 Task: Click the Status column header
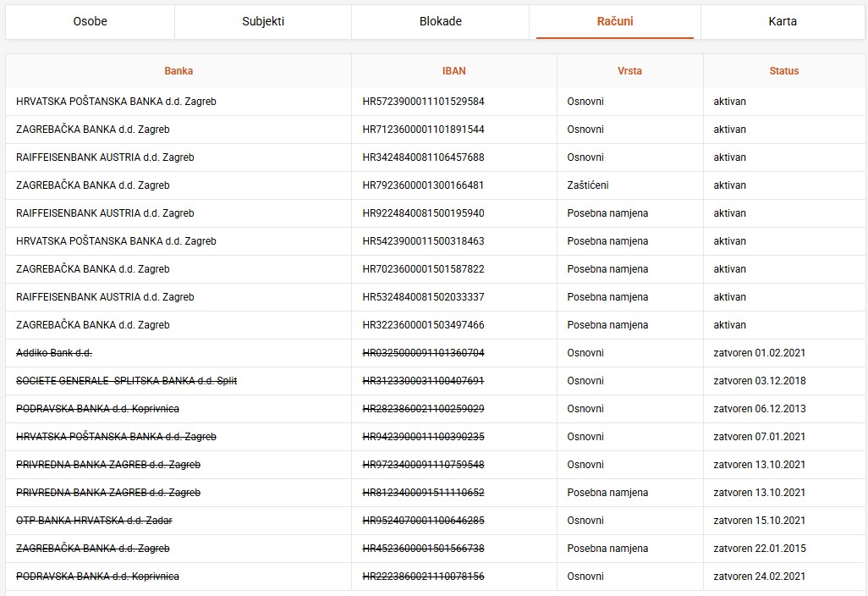pos(783,71)
